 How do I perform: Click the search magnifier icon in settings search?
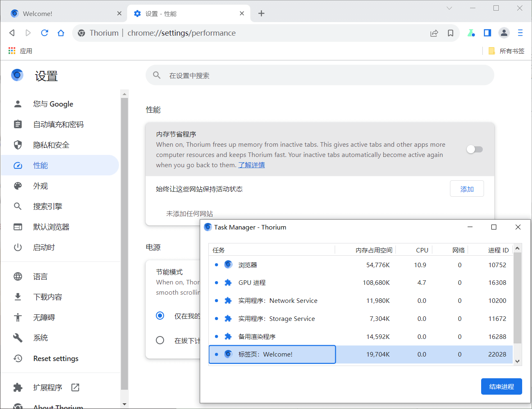click(157, 75)
